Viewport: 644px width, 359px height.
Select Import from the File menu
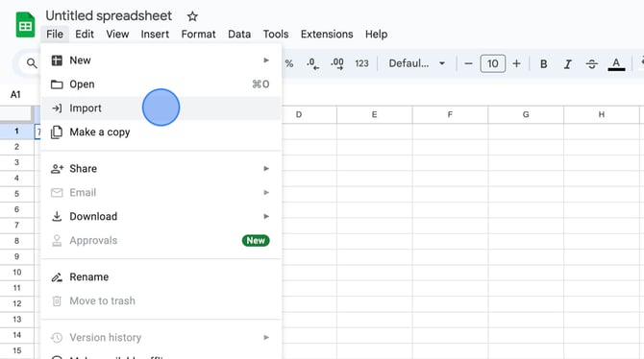[x=161, y=108]
